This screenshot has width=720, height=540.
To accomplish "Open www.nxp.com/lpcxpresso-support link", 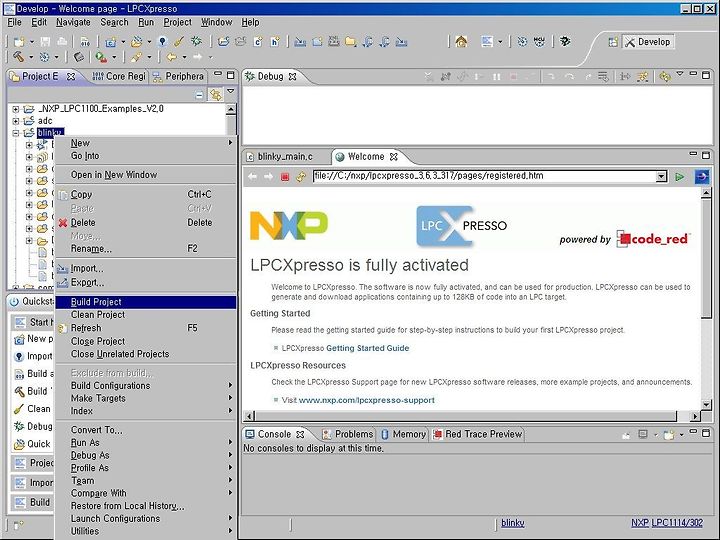I will tap(366, 400).
